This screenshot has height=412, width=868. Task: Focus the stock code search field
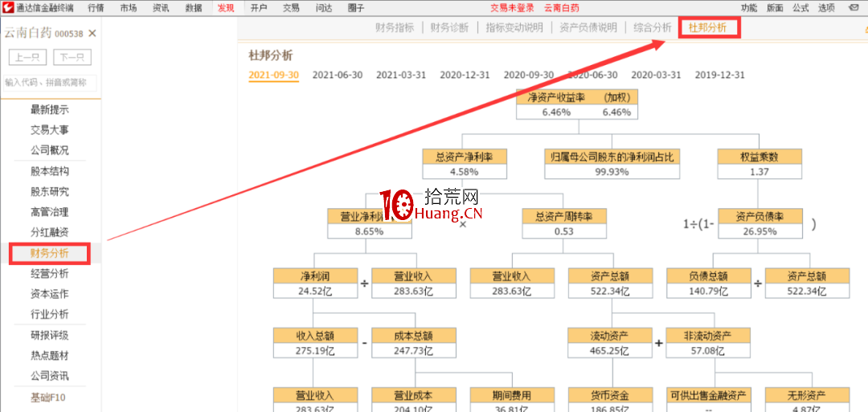[x=50, y=83]
